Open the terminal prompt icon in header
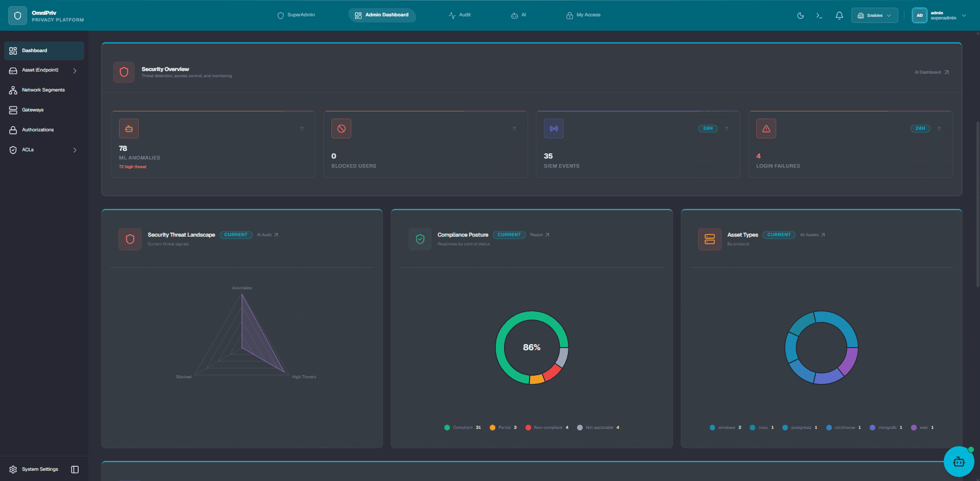 pos(819,15)
